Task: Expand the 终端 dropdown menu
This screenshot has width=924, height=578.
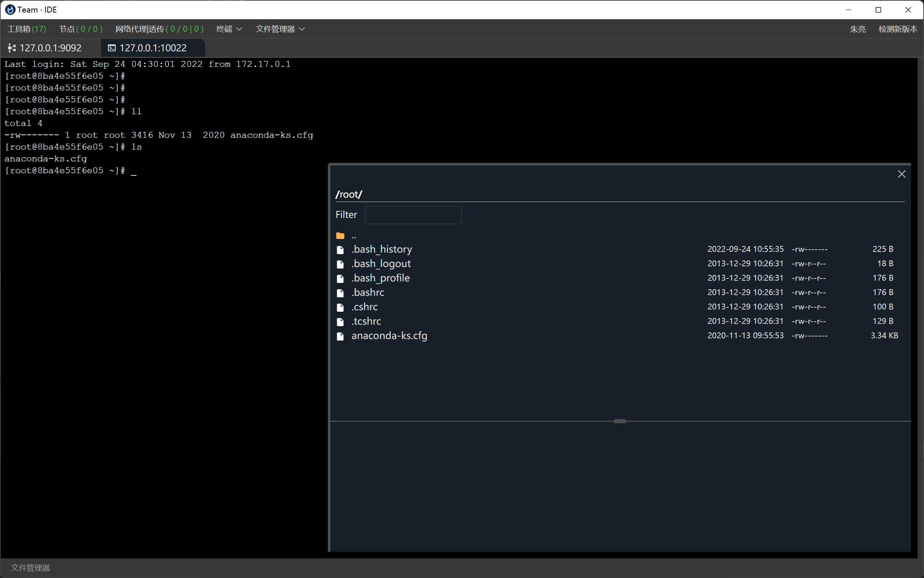Action: coord(228,29)
